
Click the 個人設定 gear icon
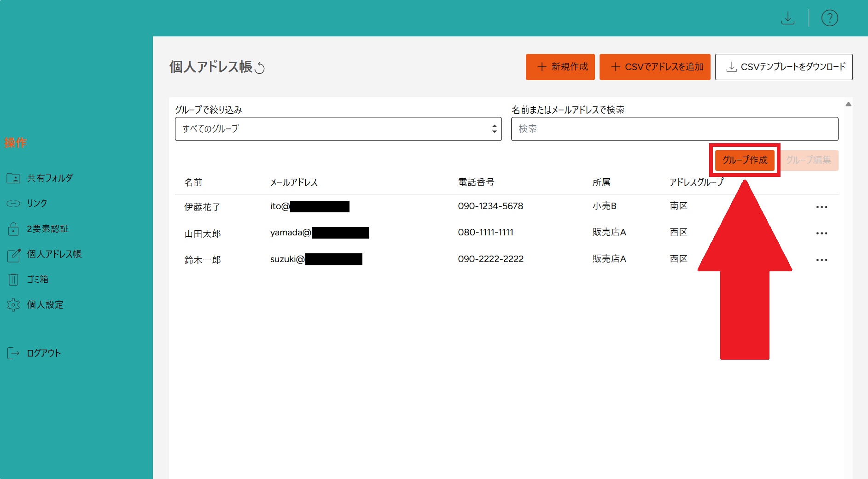[x=13, y=304]
